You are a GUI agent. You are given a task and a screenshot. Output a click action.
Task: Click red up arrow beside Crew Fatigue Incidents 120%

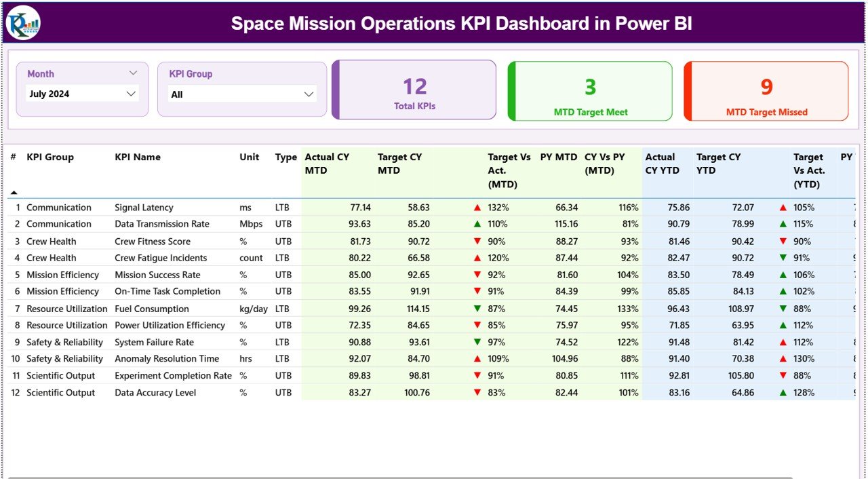coord(477,258)
